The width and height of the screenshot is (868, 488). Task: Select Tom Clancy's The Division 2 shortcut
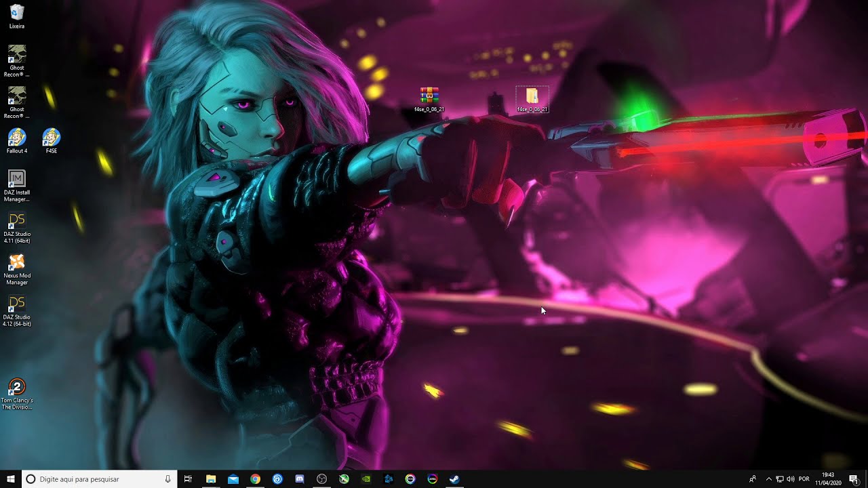coord(17,394)
